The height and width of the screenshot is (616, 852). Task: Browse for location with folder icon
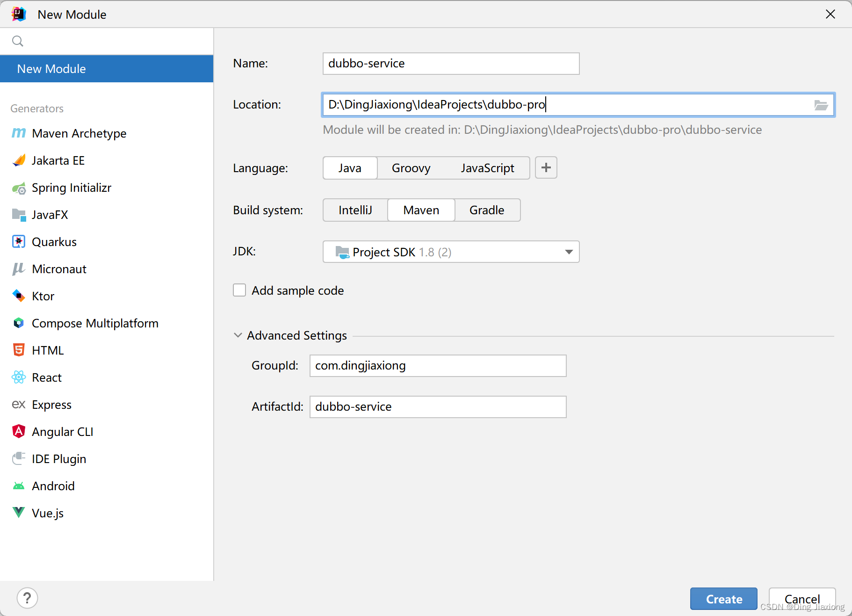(x=821, y=105)
